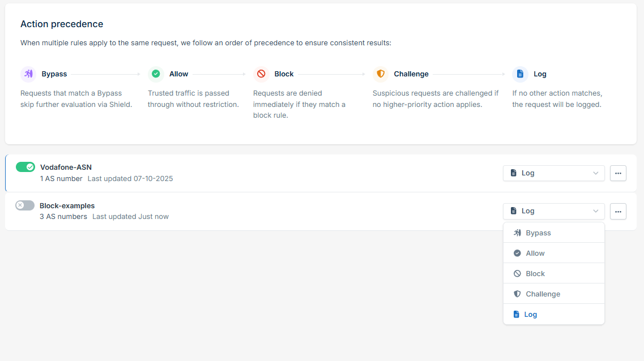This screenshot has width=644, height=361.
Task: Click the Block-examples rule name
Action: coord(67,205)
